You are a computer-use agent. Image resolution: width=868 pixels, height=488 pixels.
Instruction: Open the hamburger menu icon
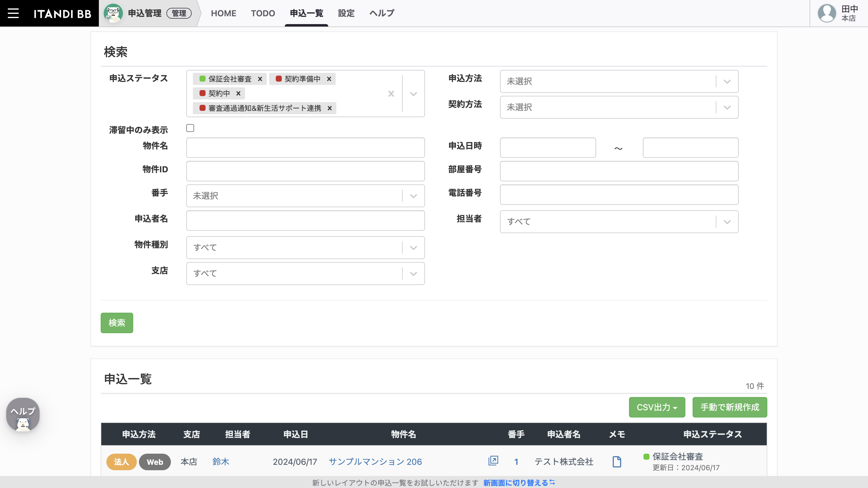tap(13, 13)
